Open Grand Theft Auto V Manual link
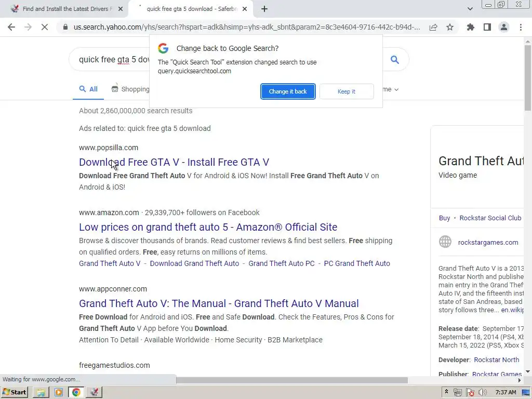 coord(219,303)
